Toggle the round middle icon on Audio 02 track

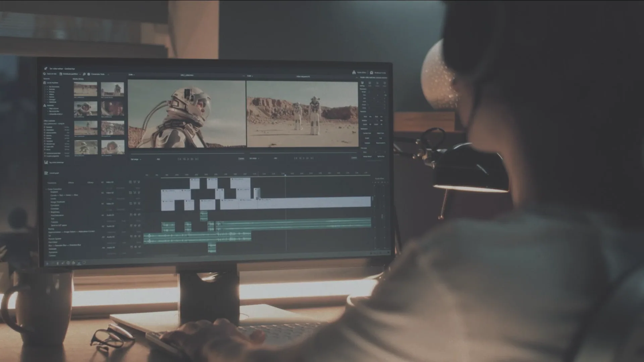[135, 226]
